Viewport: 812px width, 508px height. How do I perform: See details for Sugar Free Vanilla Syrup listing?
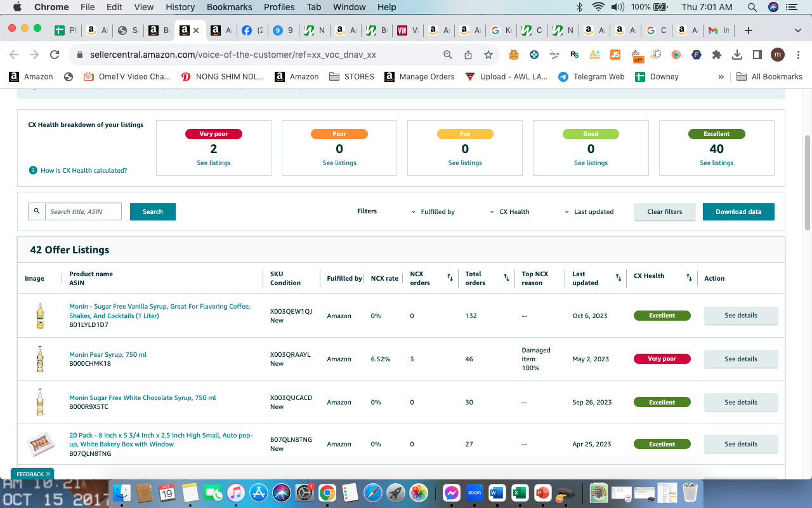(741, 315)
